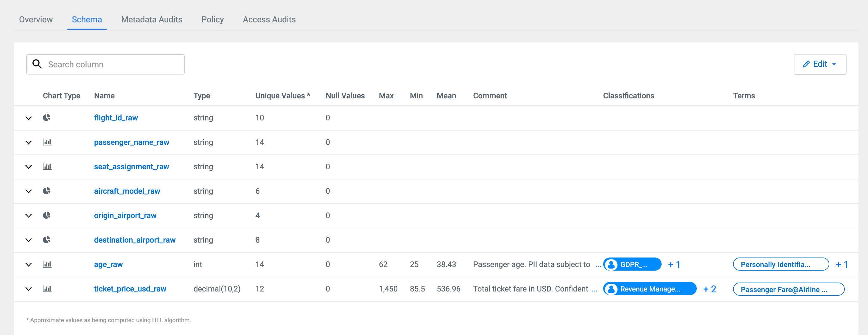The width and height of the screenshot is (868, 335).
Task: Click bar chart icon for passenger_name_raw
Action: 47,142
